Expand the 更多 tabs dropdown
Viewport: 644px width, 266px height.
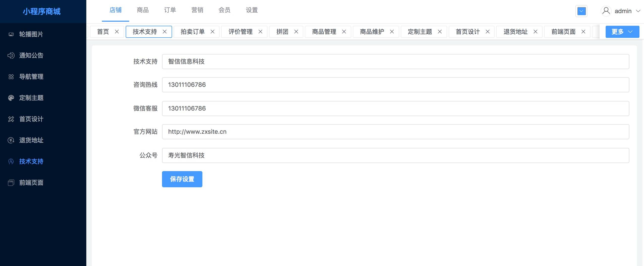click(622, 32)
